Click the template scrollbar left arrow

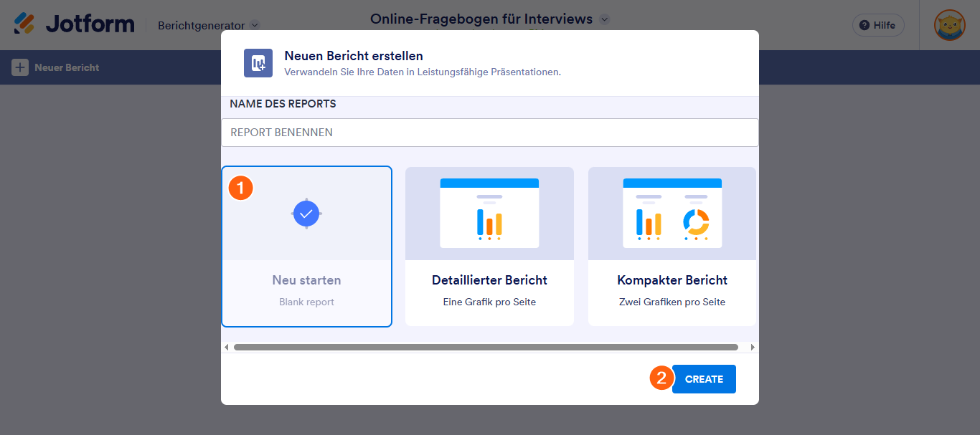227,347
